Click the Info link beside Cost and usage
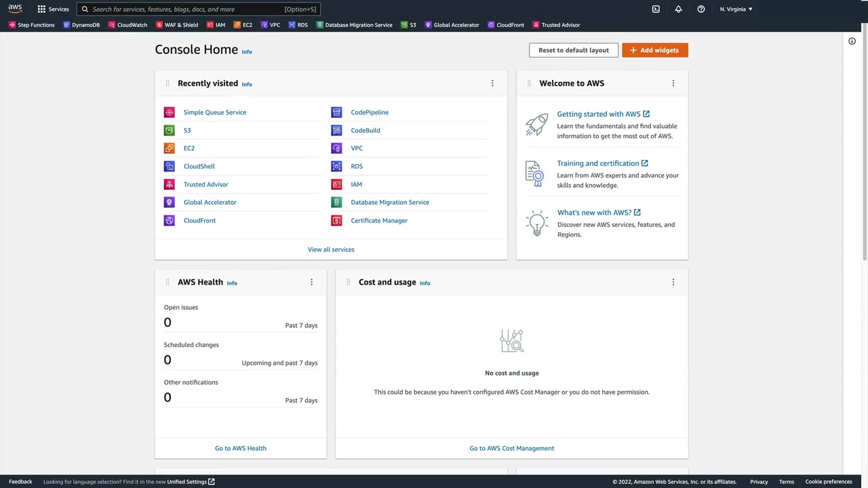 425,283
